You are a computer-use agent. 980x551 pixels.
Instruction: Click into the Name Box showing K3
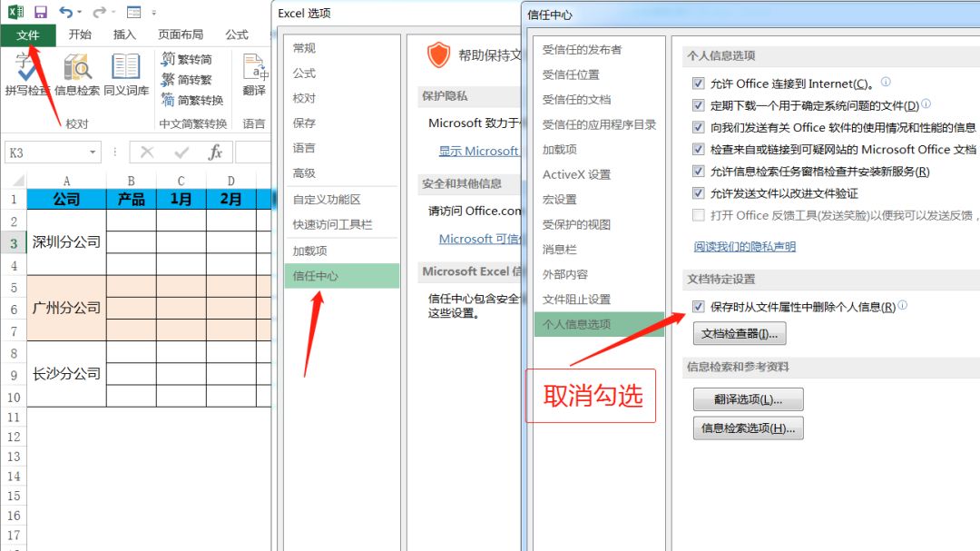(46, 153)
